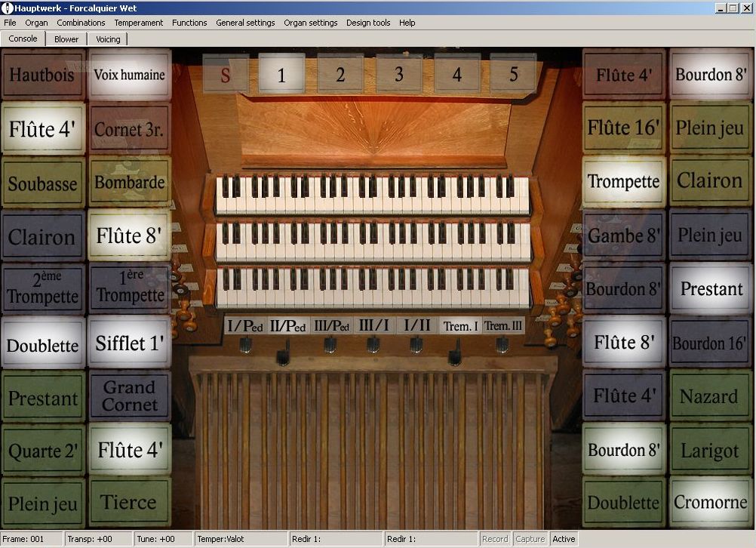756x548 pixels.
Task: Toggle the III/I coupler
Action: (373, 326)
